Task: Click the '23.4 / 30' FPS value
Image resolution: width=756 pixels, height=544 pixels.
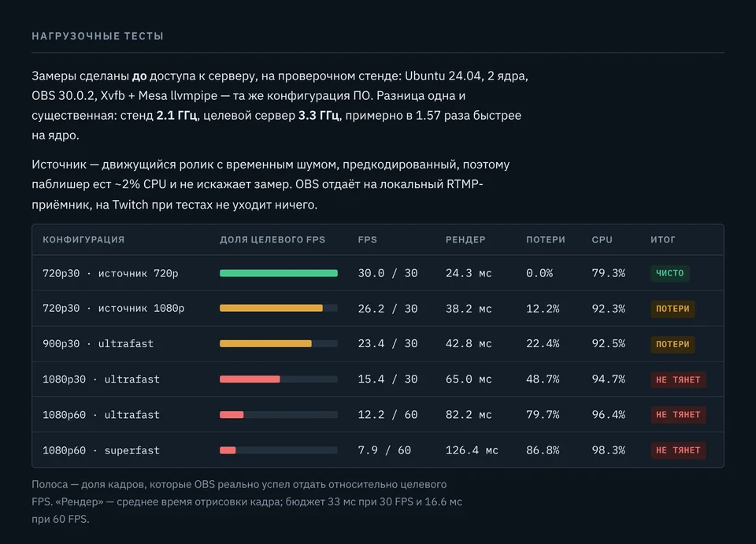Action: tap(387, 343)
